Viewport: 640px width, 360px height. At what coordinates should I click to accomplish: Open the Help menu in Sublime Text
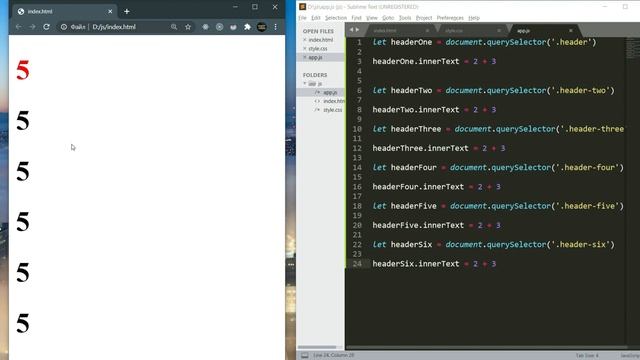[x=474, y=18]
